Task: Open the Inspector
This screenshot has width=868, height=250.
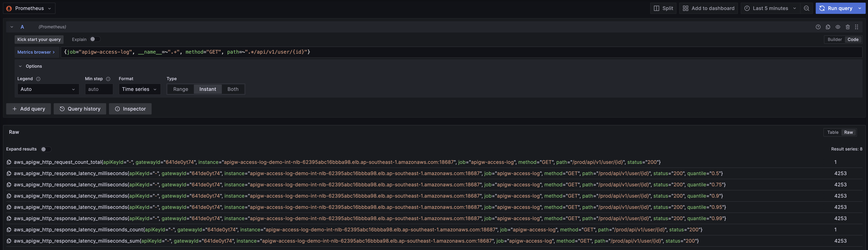Action: (130, 109)
